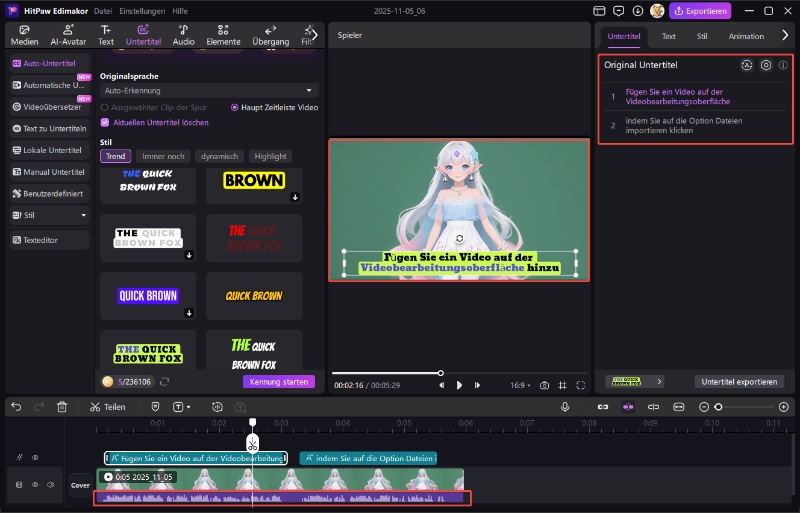
Task: Toggle the Aktuellen Untertitel löschen checkbox
Action: click(105, 123)
